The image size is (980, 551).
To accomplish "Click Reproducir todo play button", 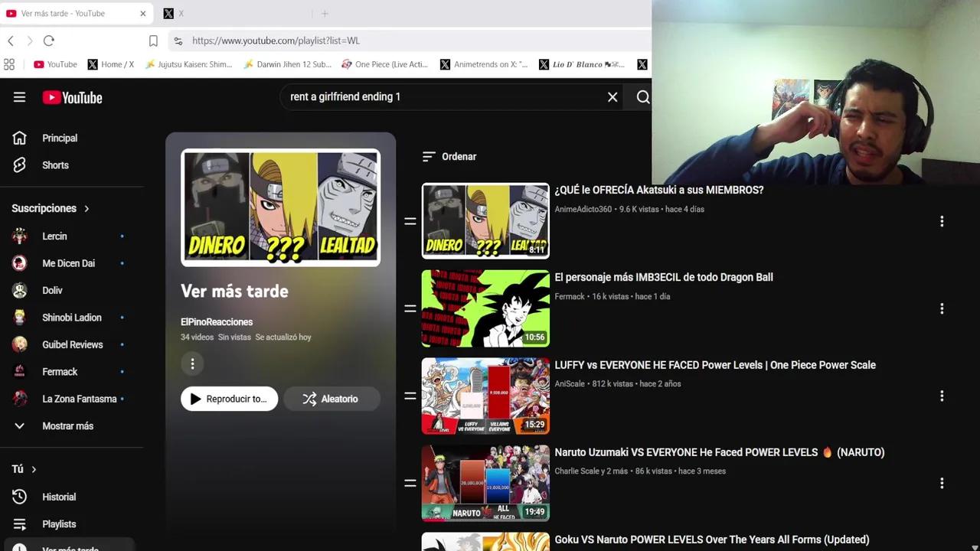I will (x=229, y=399).
